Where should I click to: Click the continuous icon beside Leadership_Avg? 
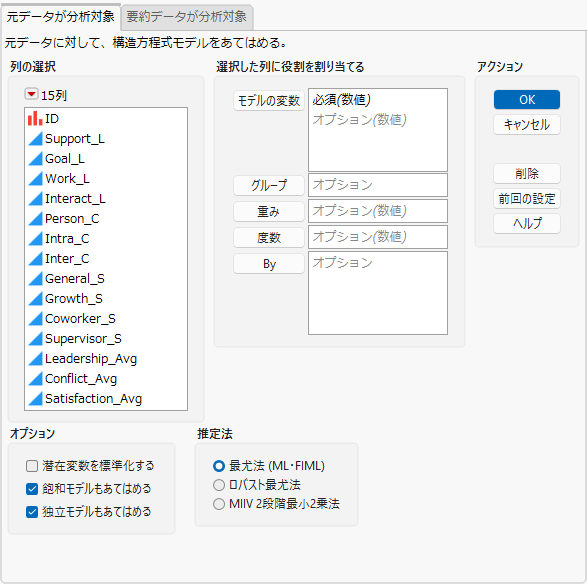coord(36,359)
